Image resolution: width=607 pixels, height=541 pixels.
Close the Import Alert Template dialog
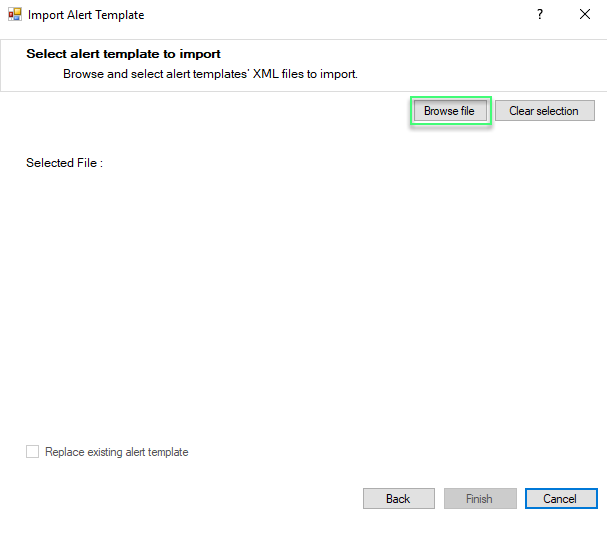[x=585, y=15]
